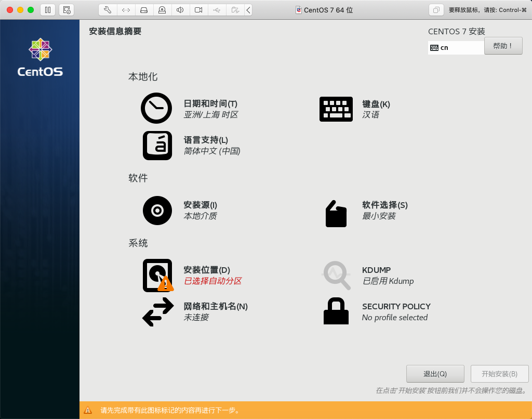Open the clock icon for date and time
This screenshot has height=419, width=532.
[x=156, y=108]
